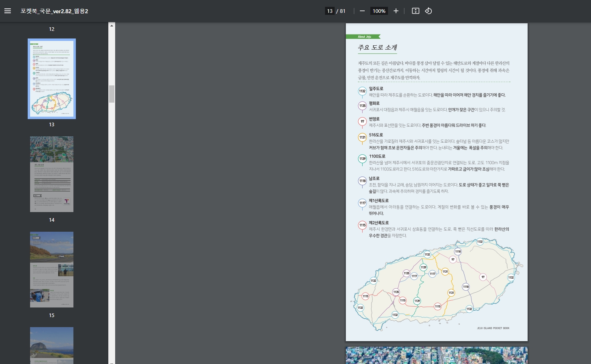Click the JEJU ISLAND POCKET BOOK footer
Image resolution: width=591 pixels, height=364 pixels.
[x=493, y=328]
